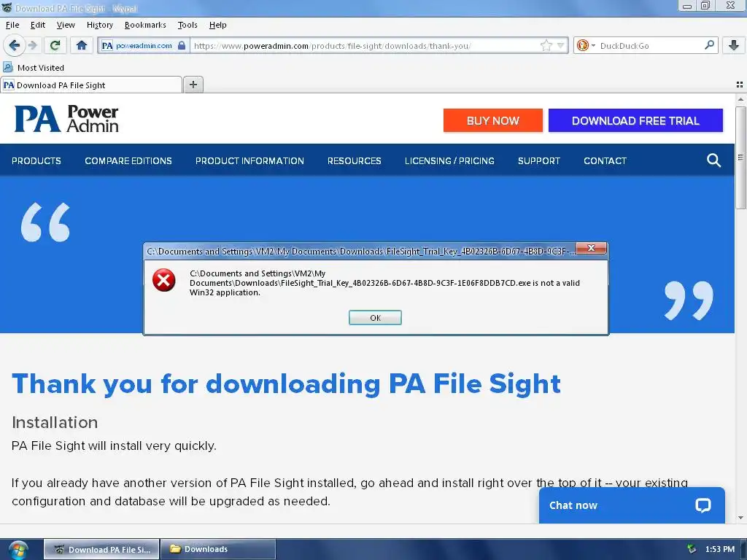Screen dimensions: 747x560
Task: Open the Edit menu
Action: point(38,25)
